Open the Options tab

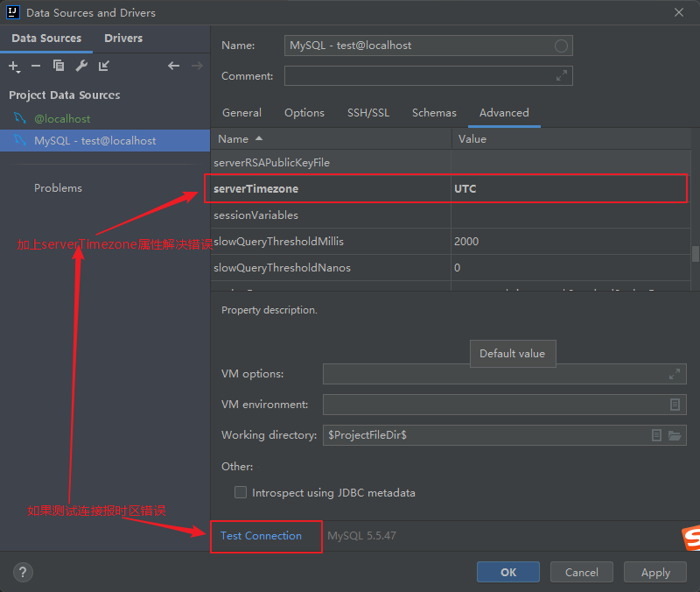[x=304, y=113]
